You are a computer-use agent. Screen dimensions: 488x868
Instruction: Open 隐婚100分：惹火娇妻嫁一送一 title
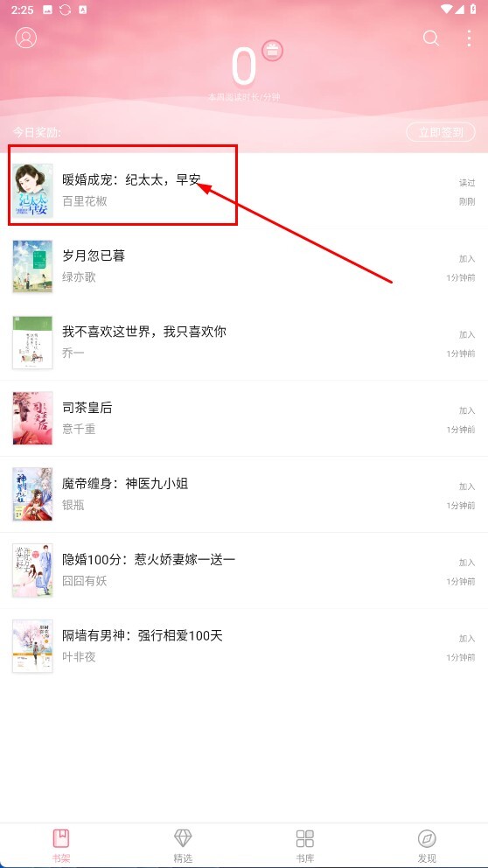coord(149,560)
